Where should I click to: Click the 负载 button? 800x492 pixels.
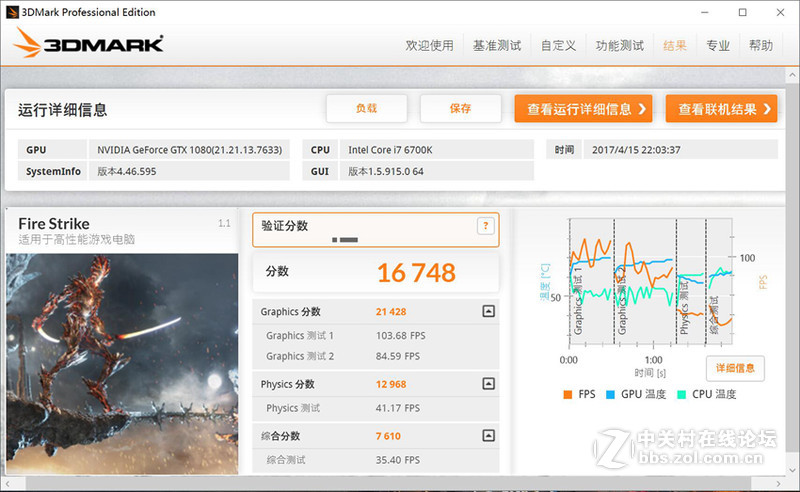coord(367,108)
